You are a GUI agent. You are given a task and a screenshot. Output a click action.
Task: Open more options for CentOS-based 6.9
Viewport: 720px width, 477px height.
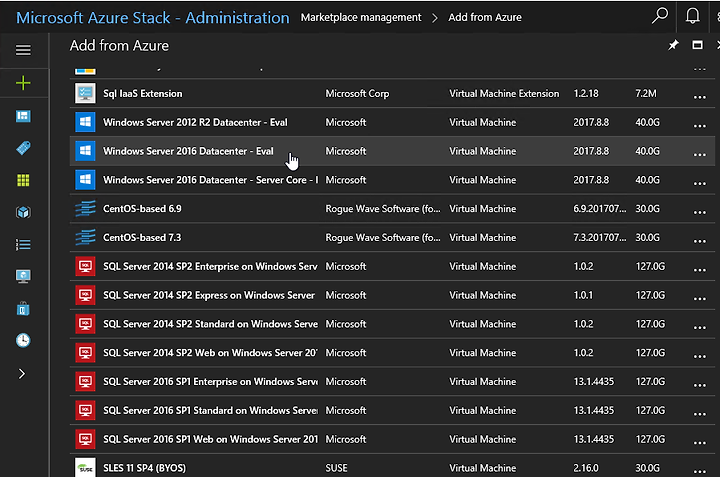[x=700, y=213]
